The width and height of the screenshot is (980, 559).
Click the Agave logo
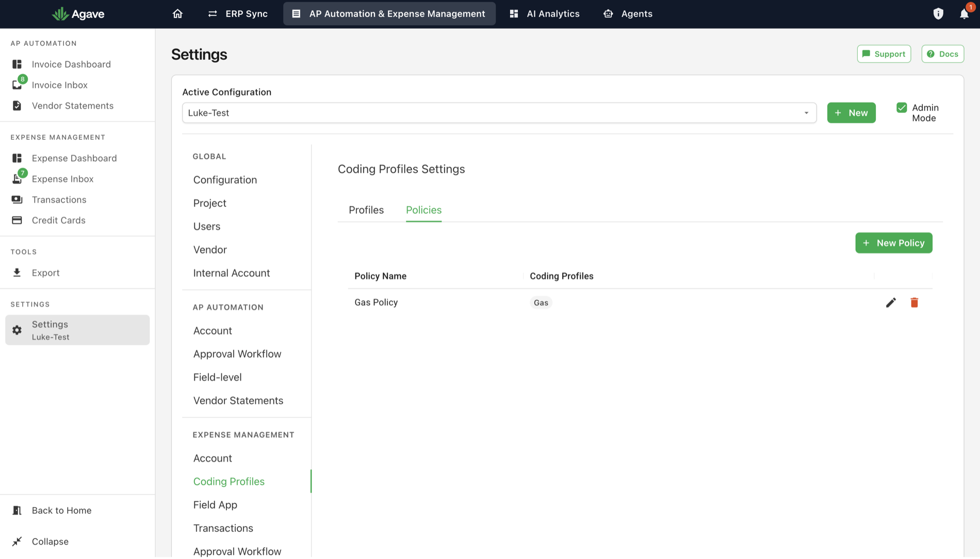[x=78, y=14]
